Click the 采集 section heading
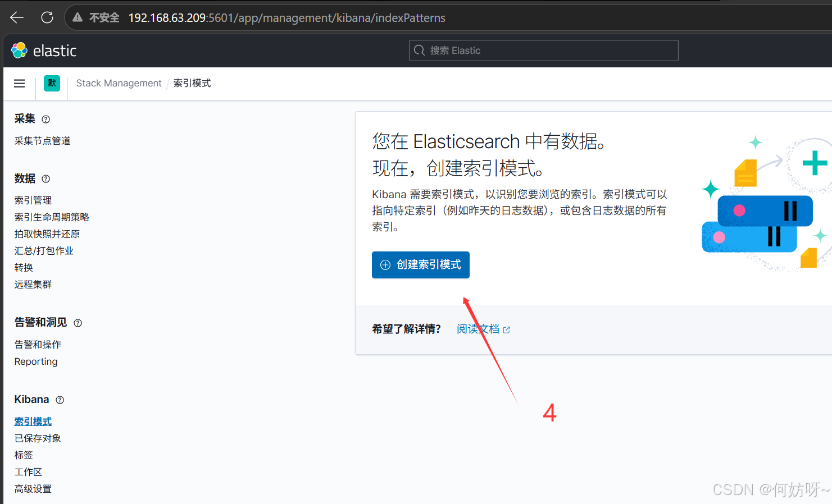The width and height of the screenshot is (832, 504). point(25,119)
